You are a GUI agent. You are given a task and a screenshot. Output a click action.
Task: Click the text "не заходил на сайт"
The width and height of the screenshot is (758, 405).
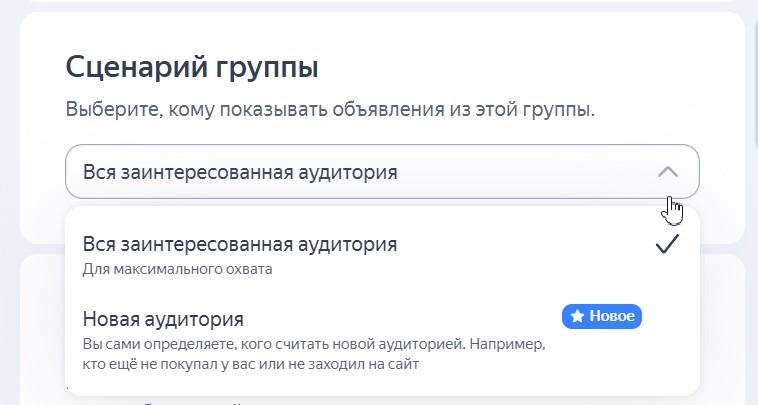[x=355, y=364]
